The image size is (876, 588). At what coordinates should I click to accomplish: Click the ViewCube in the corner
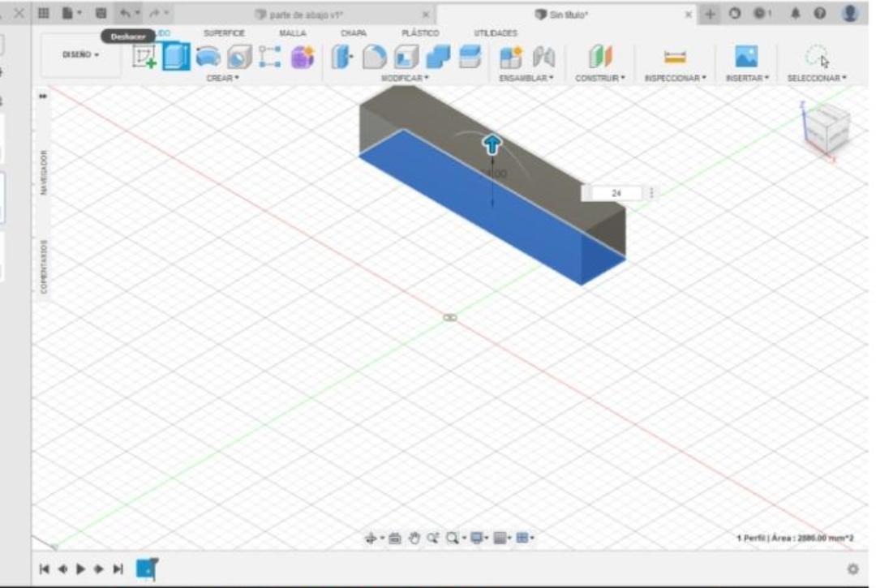point(826,130)
